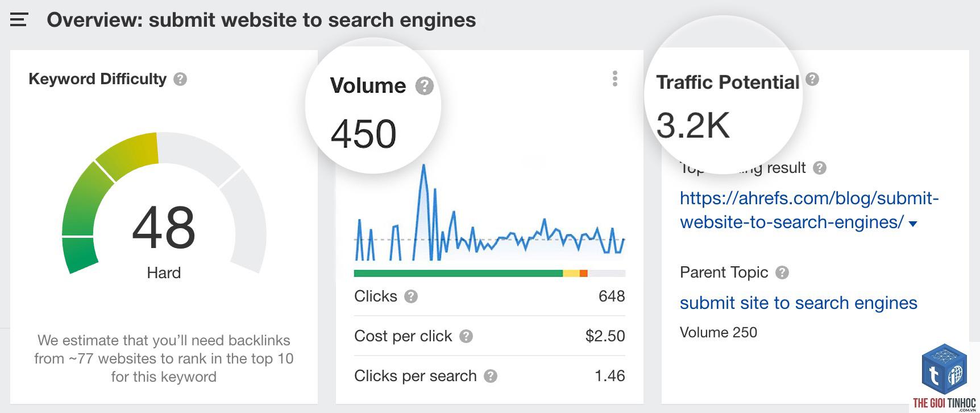Open help icon next to Cost per click
Screen dimensions: 980x413
[x=466, y=336]
